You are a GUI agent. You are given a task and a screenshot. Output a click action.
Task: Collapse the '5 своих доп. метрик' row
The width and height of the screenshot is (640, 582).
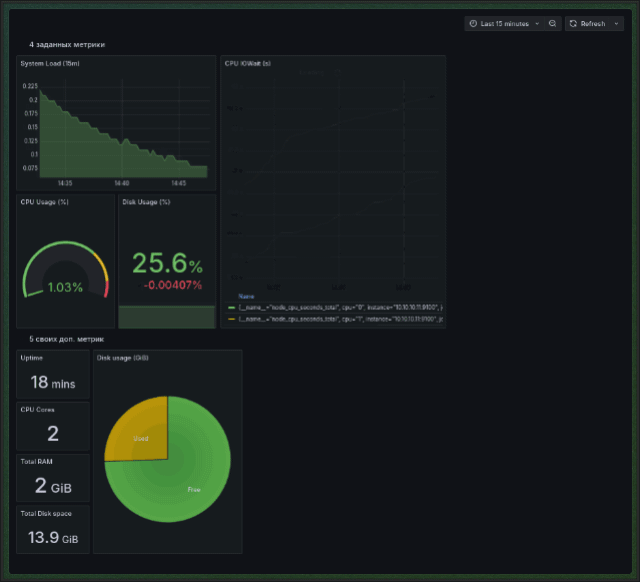click(67, 339)
